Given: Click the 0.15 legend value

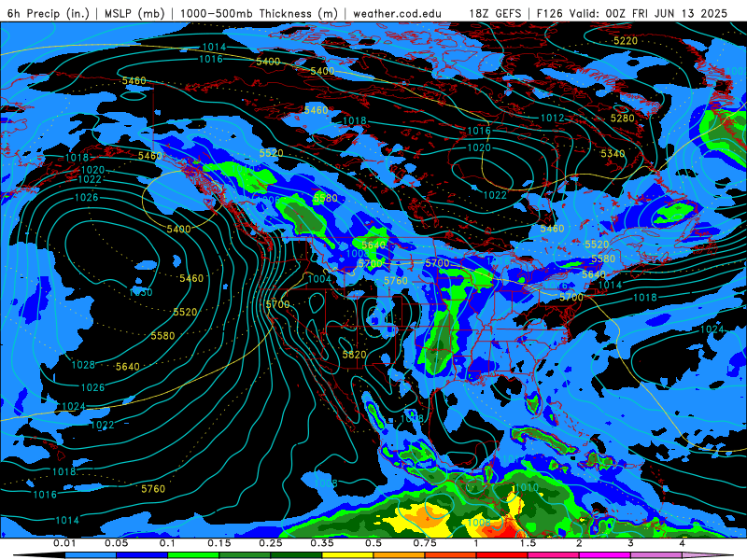Looking at the screenshot, I should pyautogui.click(x=219, y=543).
